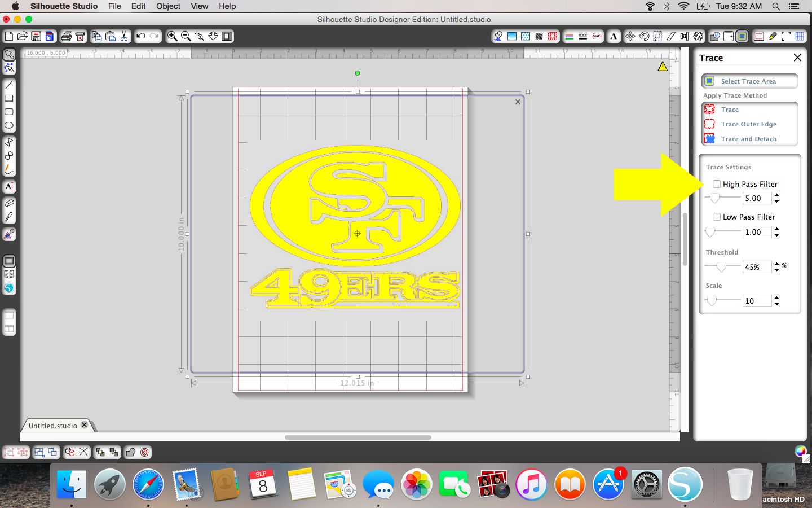Open the Line Color panel icon
The width and height of the screenshot is (812, 508).
click(x=570, y=36)
